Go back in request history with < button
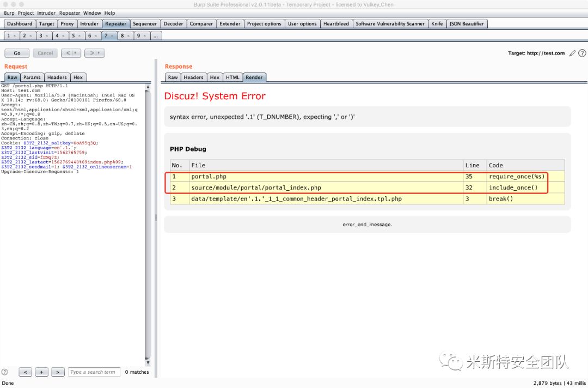This screenshot has width=588, height=388. [x=68, y=53]
